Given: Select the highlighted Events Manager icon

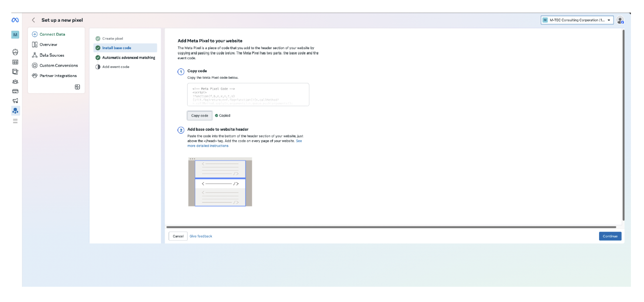Looking at the screenshot, I should click(15, 111).
